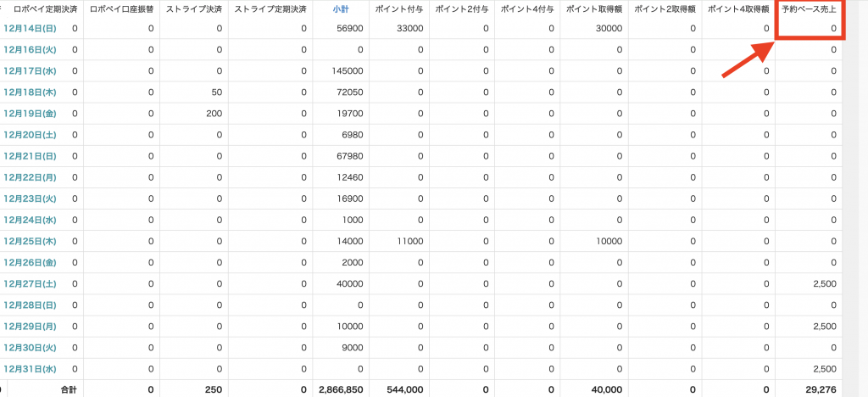This screenshot has width=868, height=397.
Task: Click the 544,000 ポイント付与 total cell
Action: (404, 389)
